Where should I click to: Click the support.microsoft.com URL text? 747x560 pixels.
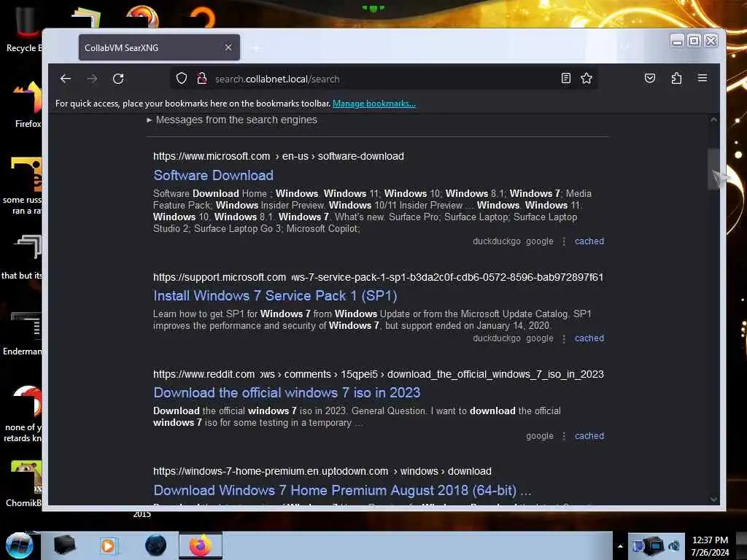coord(379,277)
